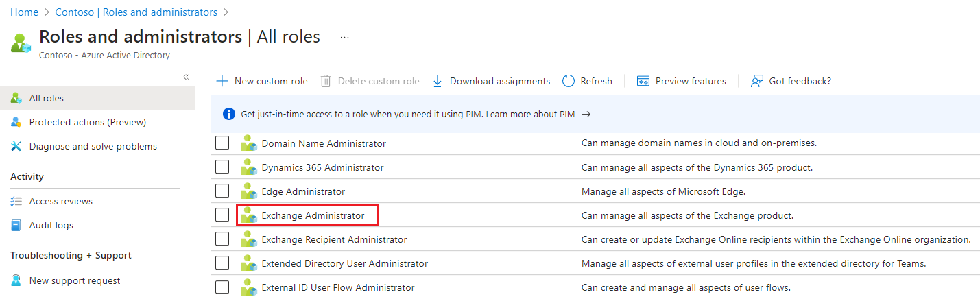This screenshot has height=299, width=980.
Task: Check the Extended Directory User Administrator checkbox
Action: pyautogui.click(x=222, y=263)
